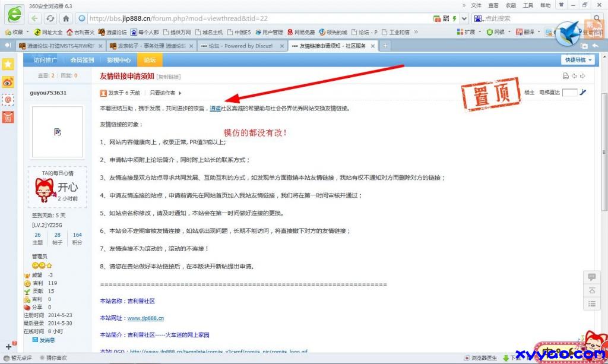
Task: Click the yellow star favorites sidebar icon
Action: (x=8, y=64)
